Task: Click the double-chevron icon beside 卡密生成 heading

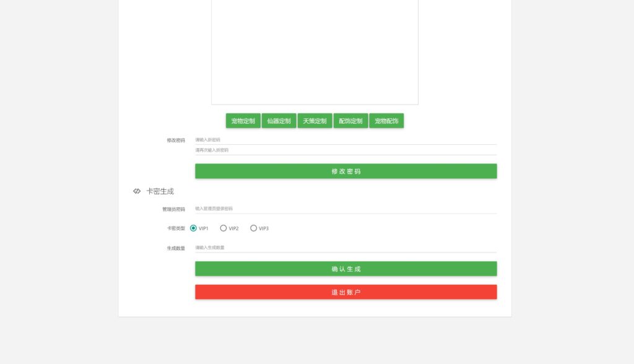Action: click(136, 191)
